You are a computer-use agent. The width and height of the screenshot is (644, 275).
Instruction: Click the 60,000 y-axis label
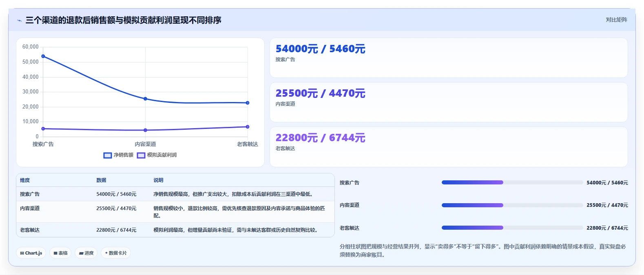coord(31,47)
